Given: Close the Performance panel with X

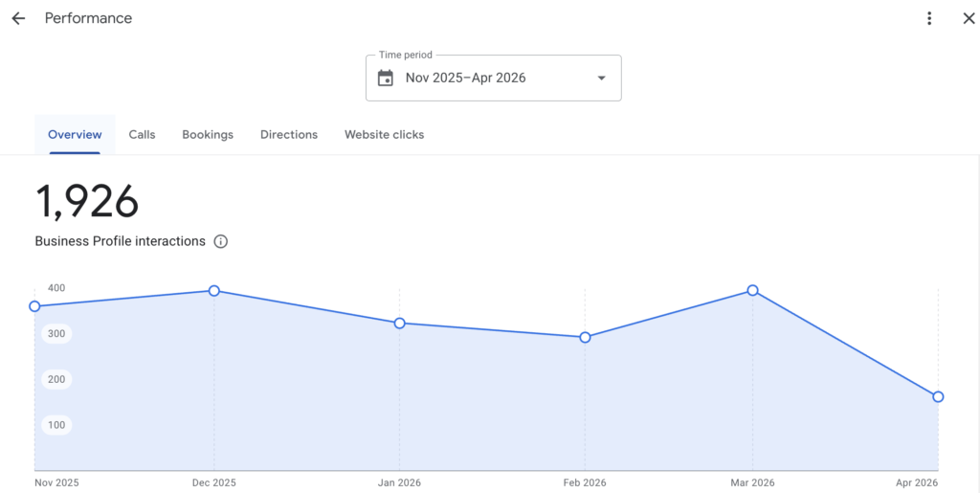Looking at the screenshot, I should 968,18.
